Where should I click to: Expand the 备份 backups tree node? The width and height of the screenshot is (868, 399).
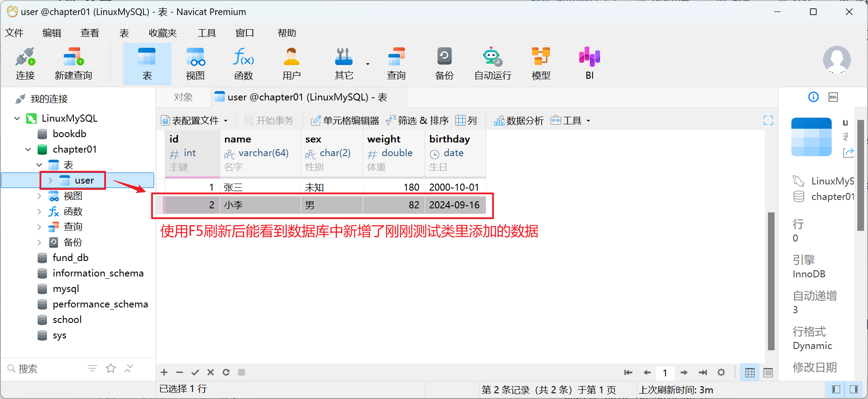(39, 242)
